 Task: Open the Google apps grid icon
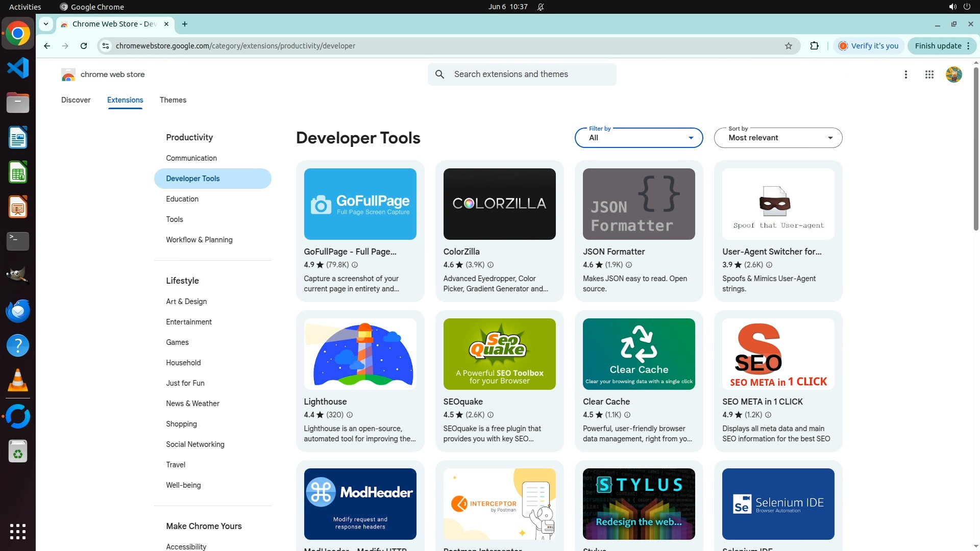tap(929, 74)
